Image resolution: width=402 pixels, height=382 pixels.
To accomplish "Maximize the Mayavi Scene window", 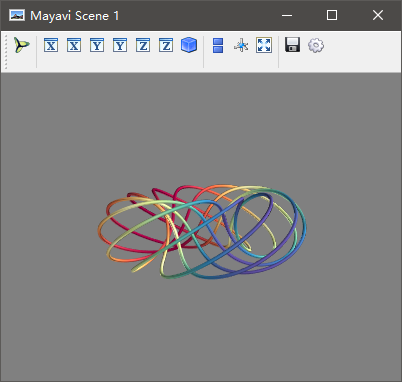I will (x=332, y=15).
